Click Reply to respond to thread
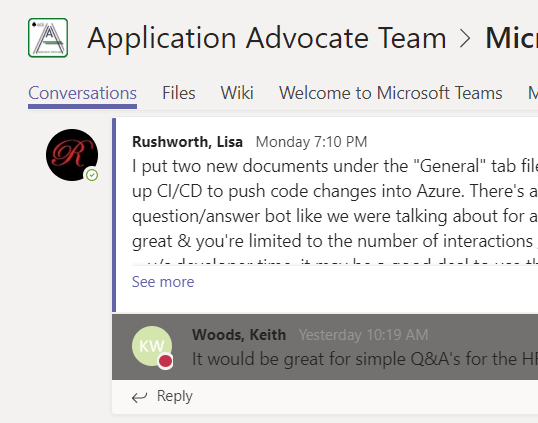This screenshot has height=423, width=538. (175, 396)
